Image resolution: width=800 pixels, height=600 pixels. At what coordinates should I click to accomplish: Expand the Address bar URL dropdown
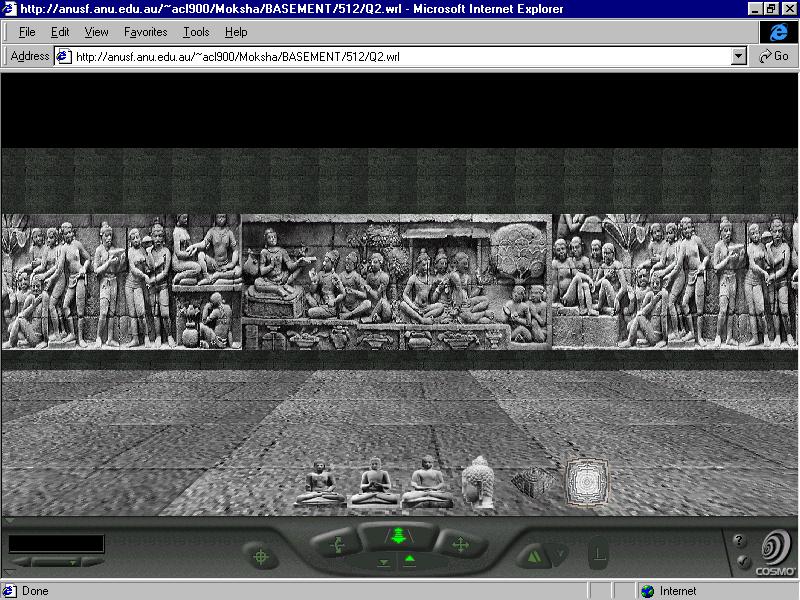point(739,57)
